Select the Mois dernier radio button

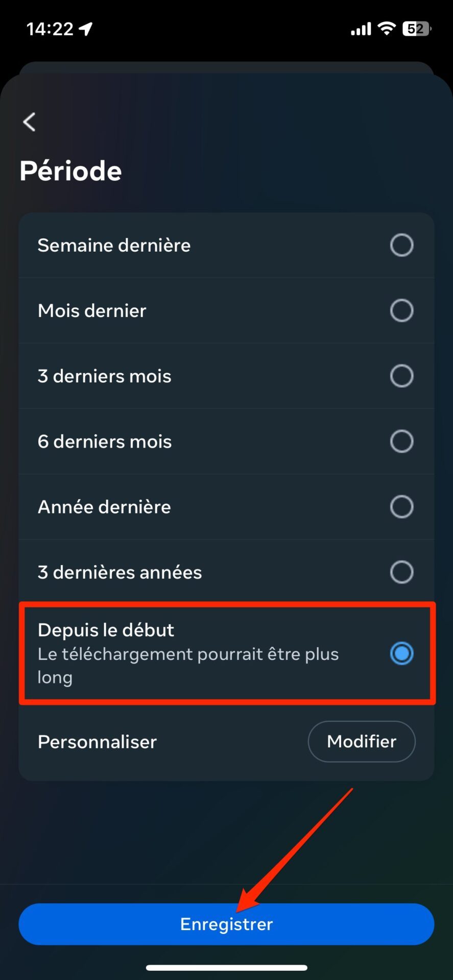coord(401,310)
